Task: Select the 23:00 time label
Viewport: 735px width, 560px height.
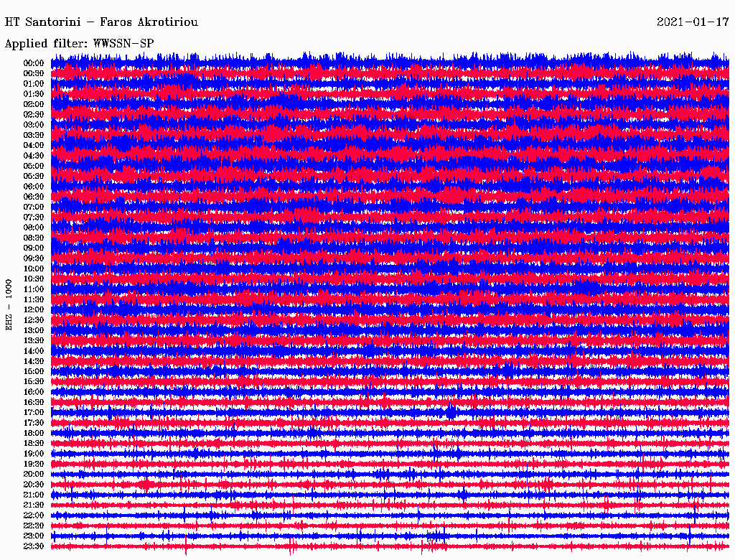Action: tap(34, 536)
